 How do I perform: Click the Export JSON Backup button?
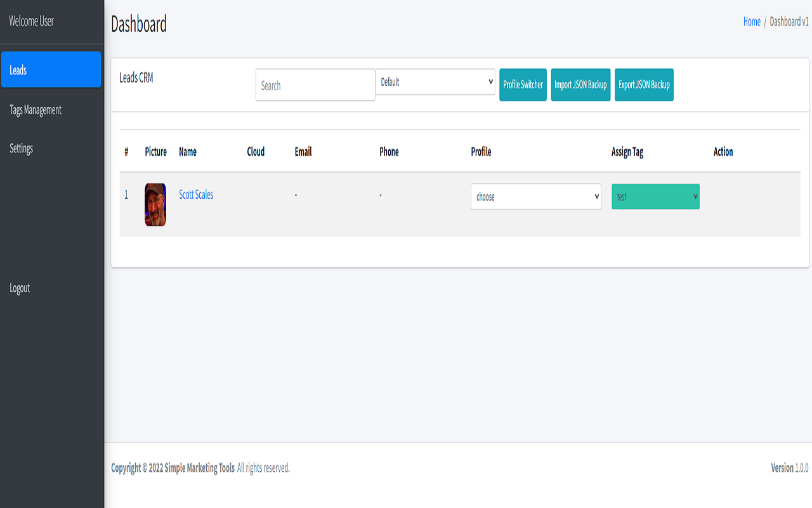pos(644,85)
